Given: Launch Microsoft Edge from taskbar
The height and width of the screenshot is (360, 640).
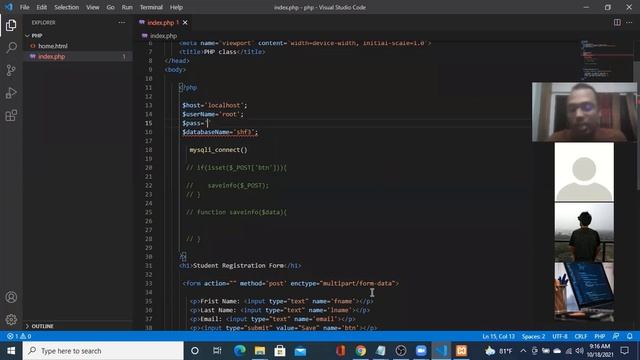Looking at the screenshot, I should click(x=240, y=351).
